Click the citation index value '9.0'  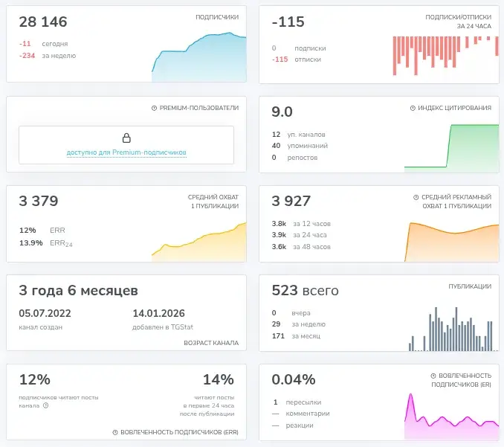click(x=282, y=112)
